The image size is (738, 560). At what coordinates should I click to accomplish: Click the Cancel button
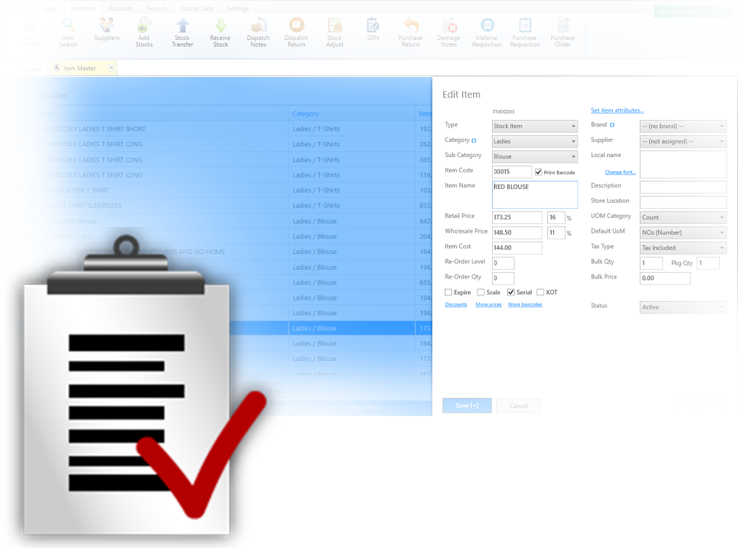pyautogui.click(x=518, y=406)
